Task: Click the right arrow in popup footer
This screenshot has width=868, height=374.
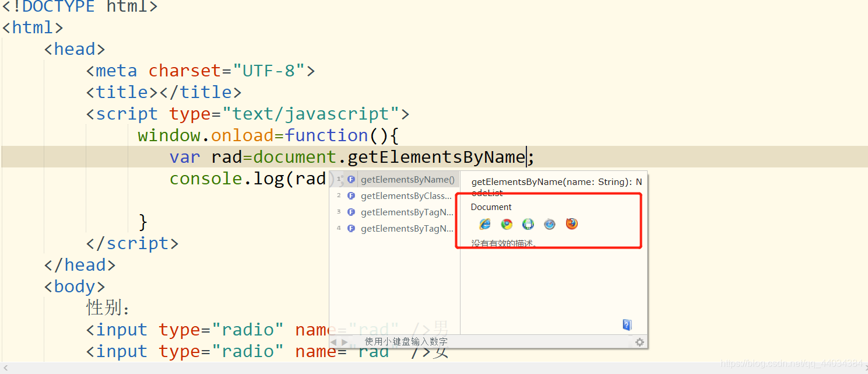Action: [x=345, y=342]
